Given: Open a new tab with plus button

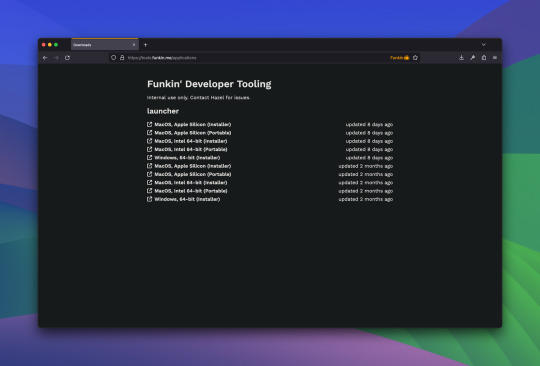Looking at the screenshot, I should (145, 45).
